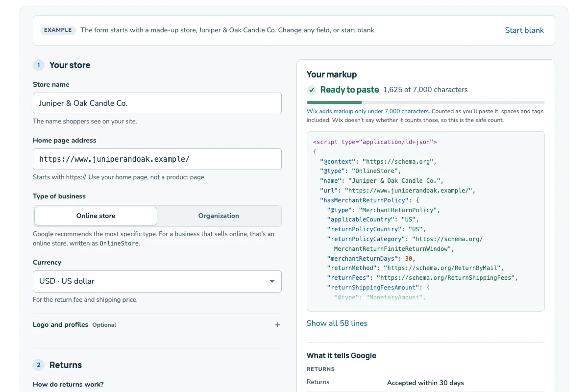Show all 58 lines of markup

coord(337,323)
